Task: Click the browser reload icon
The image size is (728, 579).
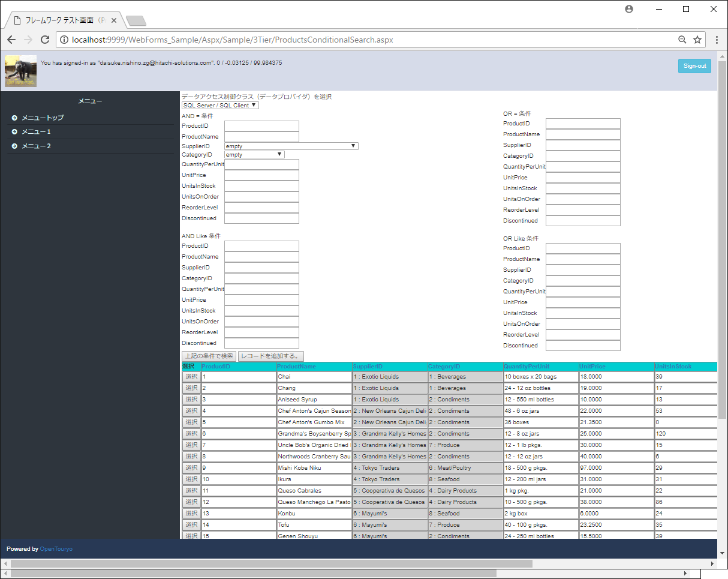Action: coord(44,40)
